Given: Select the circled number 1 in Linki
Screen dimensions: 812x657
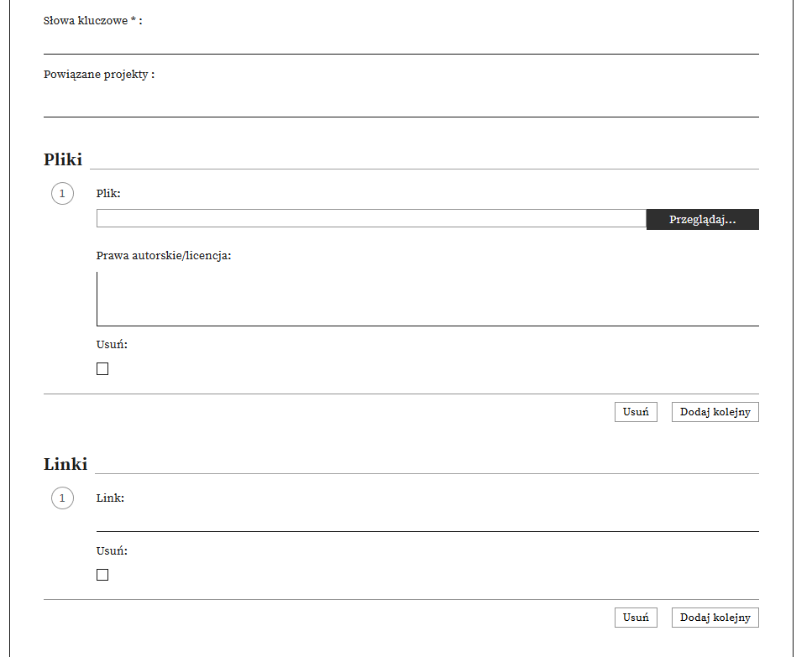Looking at the screenshot, I should [x=62, y=498].
